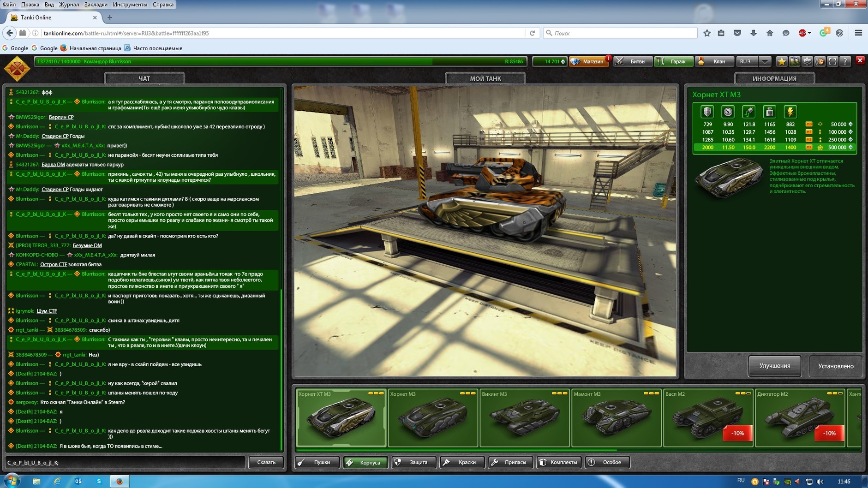Screen dimensions: 868x488
Task: Toggle sound with the speaker icon
Action: 820,61
